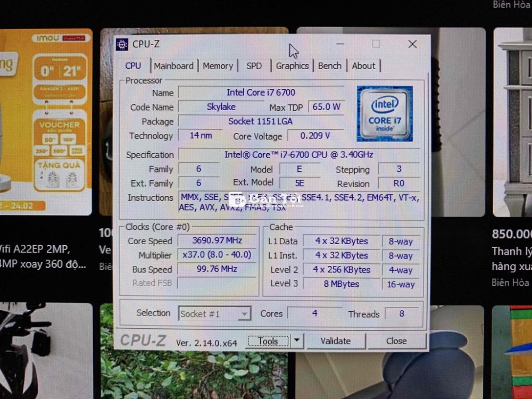Expand the Tools dropdown arrow

point(297,340)
